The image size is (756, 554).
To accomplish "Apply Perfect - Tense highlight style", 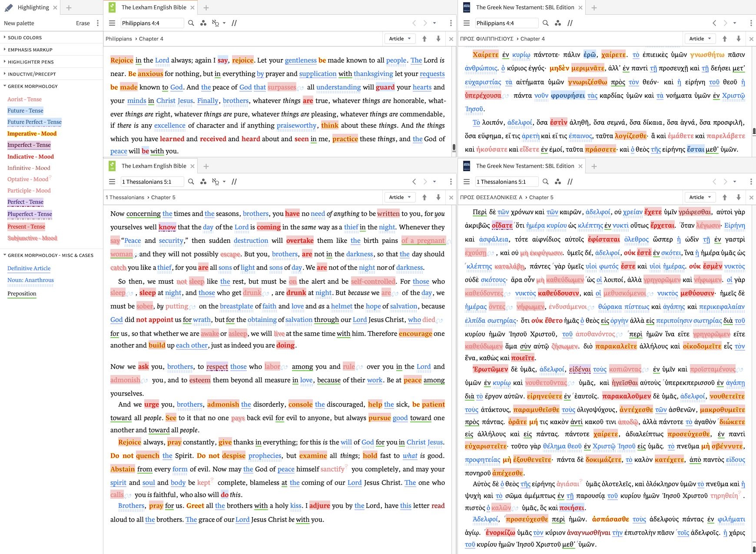I will [25, 202].
